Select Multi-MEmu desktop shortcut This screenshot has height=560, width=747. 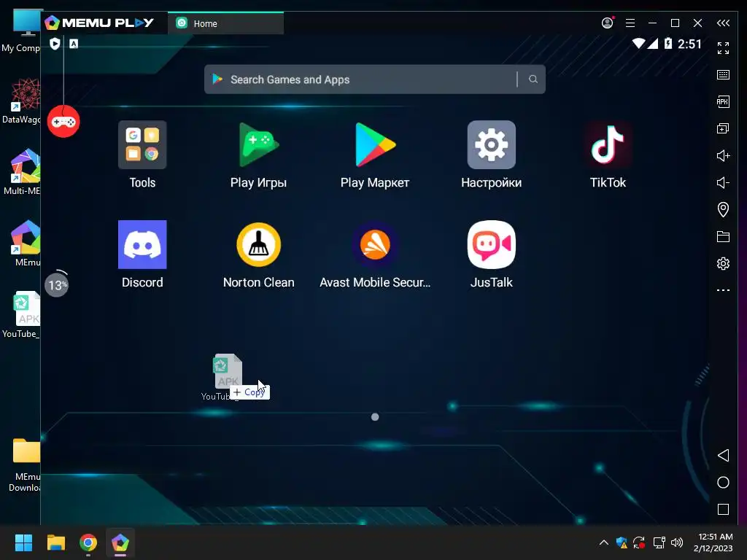(x=21, y=172)
